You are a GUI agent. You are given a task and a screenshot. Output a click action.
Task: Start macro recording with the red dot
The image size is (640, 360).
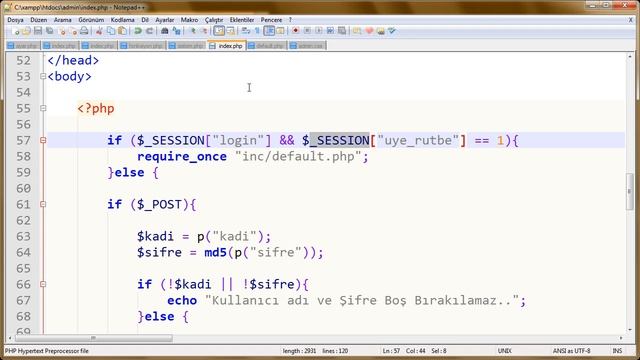coord(296,31)
